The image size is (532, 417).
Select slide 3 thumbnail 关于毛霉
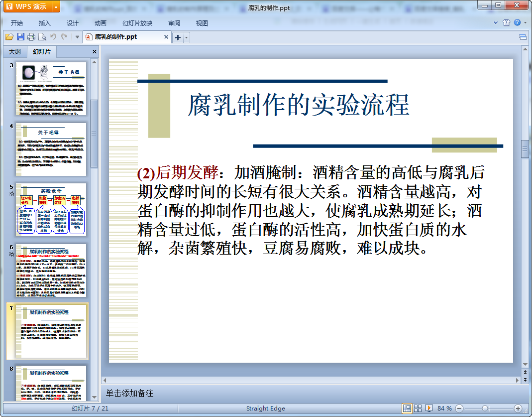pyautogui.click(x=51, y=89)
